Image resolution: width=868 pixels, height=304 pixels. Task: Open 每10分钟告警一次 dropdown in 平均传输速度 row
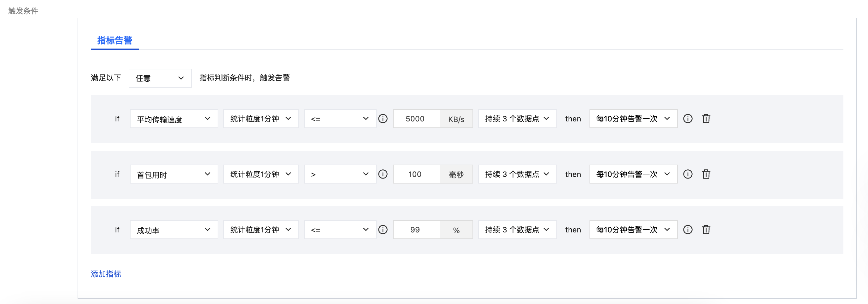point(633,119)
